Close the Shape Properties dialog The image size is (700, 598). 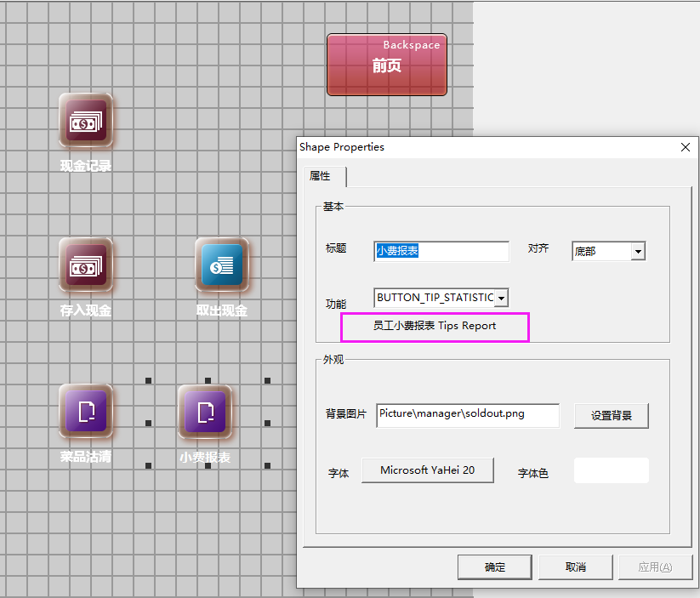(686, 147)
